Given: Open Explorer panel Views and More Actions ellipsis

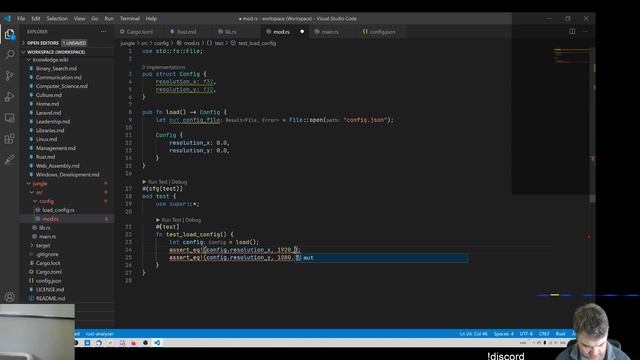Looking at the screenshot, I should (103, 31).
